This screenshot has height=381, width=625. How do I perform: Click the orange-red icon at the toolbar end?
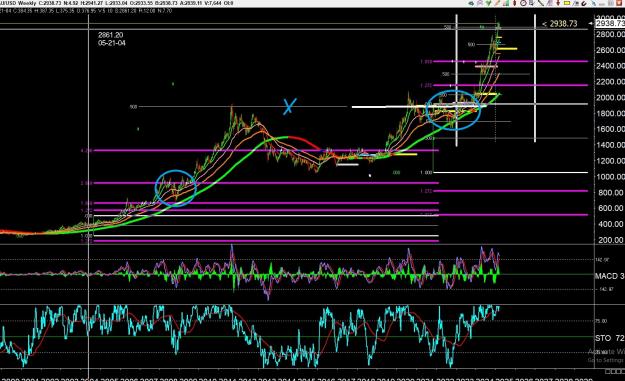click(x=619, y=3)
